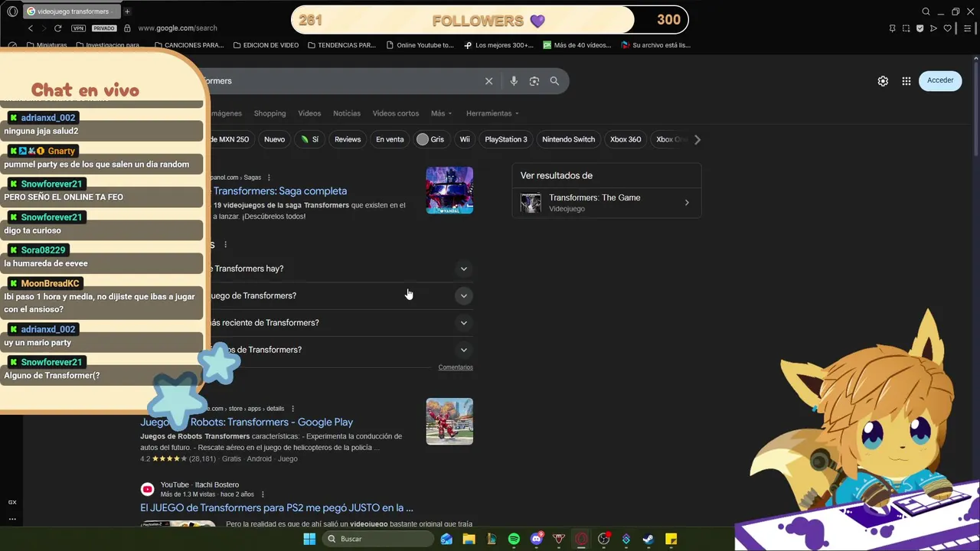Select the Xbox 360 filter chip

click(x=626, y=139)
